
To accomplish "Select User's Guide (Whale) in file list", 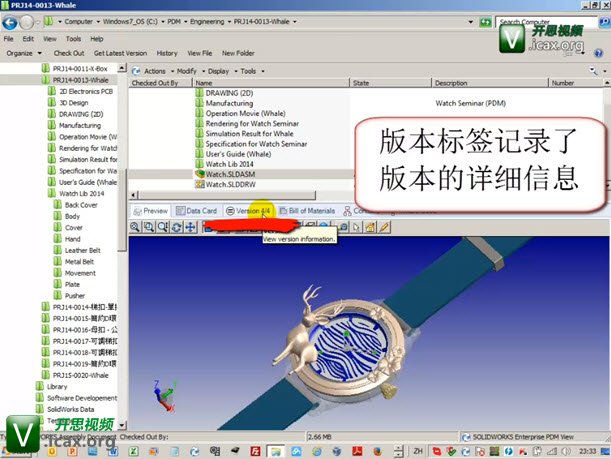I will coord(238,154).
